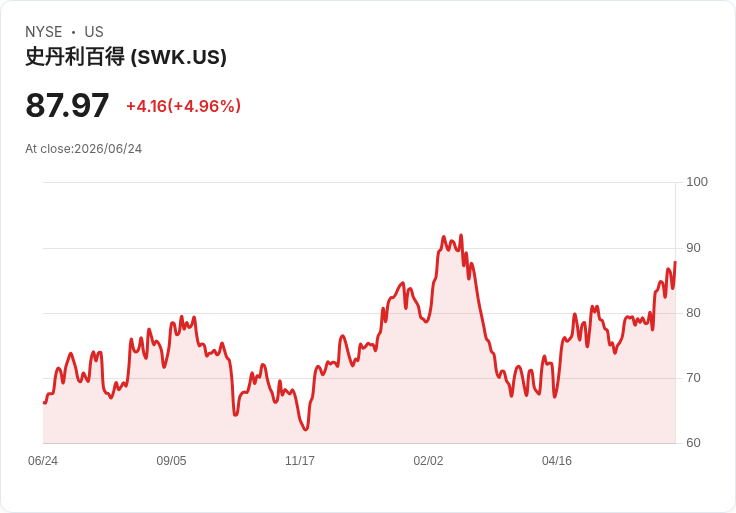Click the 60 y-axis value label
Viewport: 736px width, 513px height.
coord(693,443)
